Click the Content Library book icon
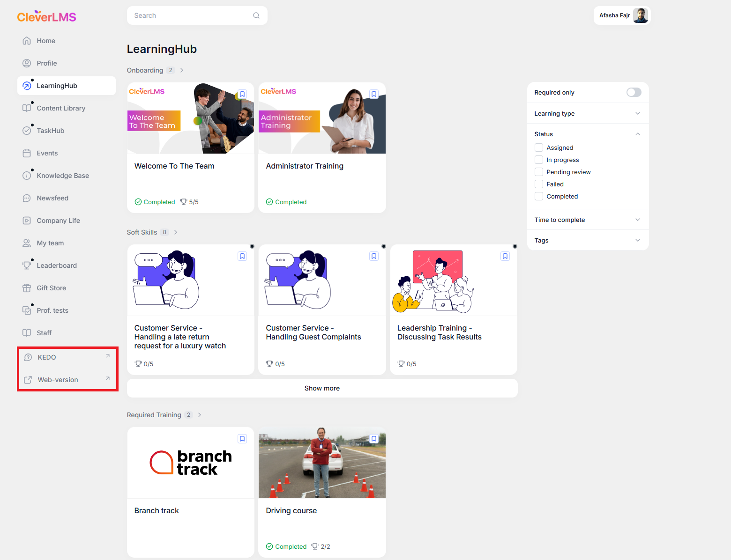Screen dimensions: 731x560 pyautogui.click(x=27, y=108)
